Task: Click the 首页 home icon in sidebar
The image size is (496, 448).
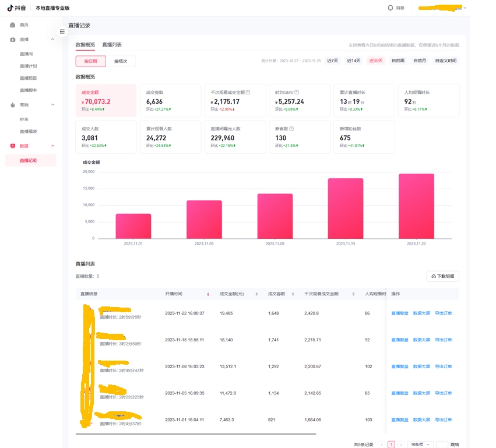Action: (13, 25)
